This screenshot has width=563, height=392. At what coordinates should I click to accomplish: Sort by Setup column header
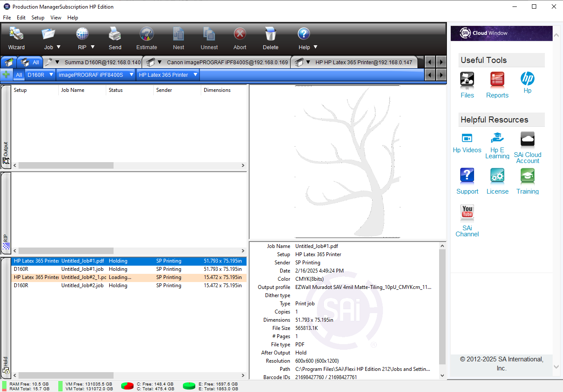pyautogui.click(x=35, y=90)
